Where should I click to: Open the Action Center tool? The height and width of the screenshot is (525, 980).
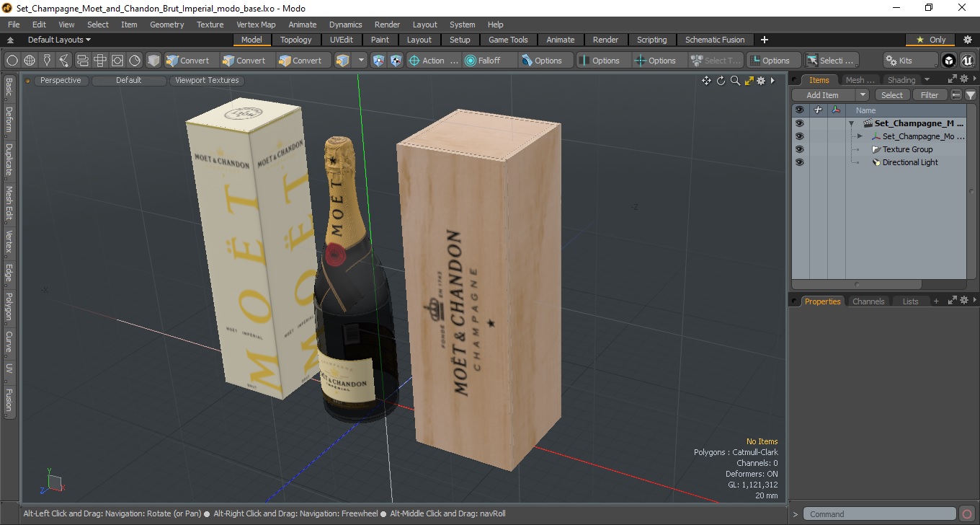point(434,61)
